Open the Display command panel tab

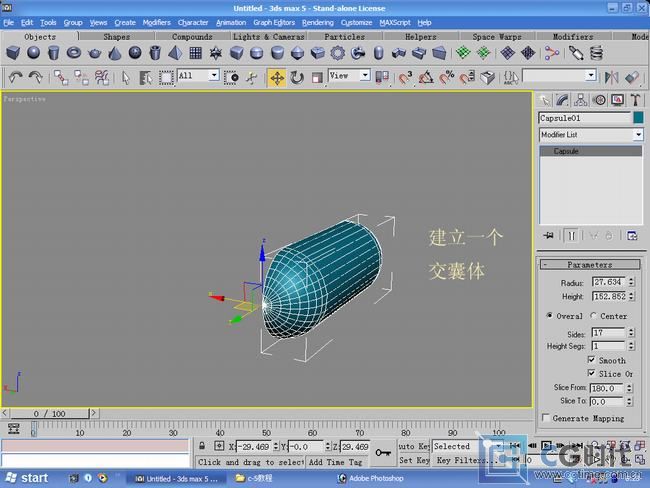tap(617, 100)
